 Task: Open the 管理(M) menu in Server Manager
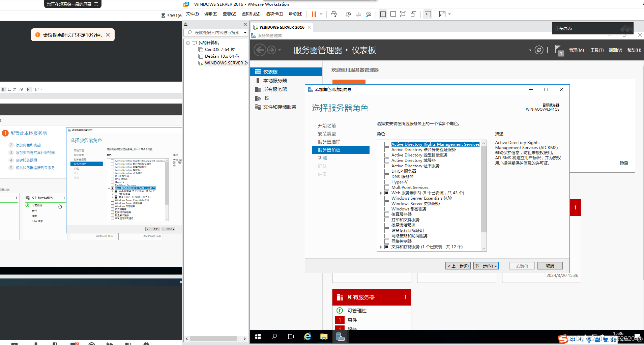(576, 50)
